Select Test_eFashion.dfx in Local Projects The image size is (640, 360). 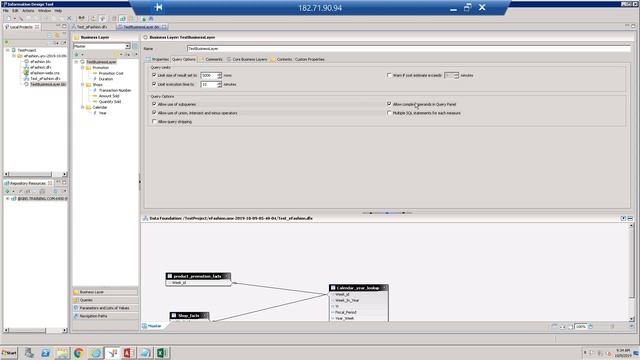pos(45,78)
